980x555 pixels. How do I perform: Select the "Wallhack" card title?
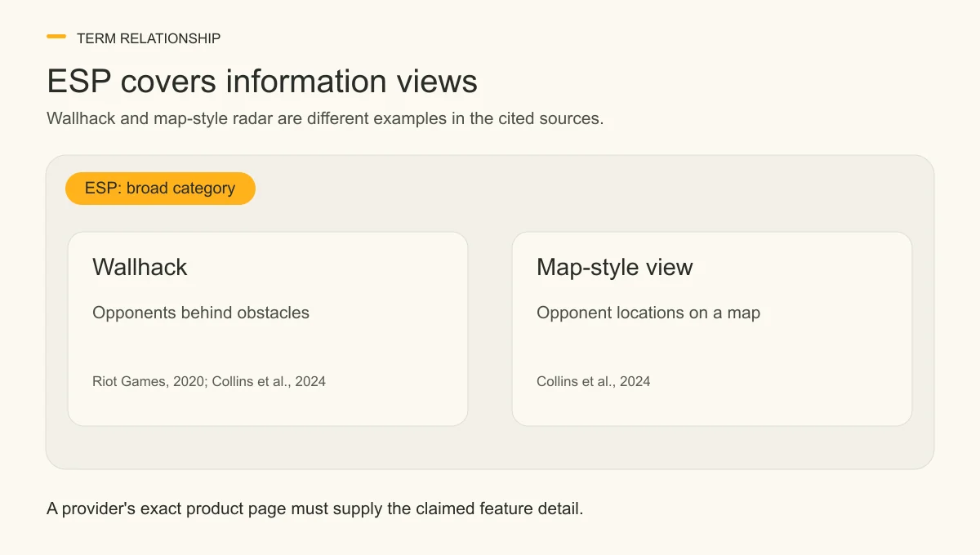tap(140, 267)
